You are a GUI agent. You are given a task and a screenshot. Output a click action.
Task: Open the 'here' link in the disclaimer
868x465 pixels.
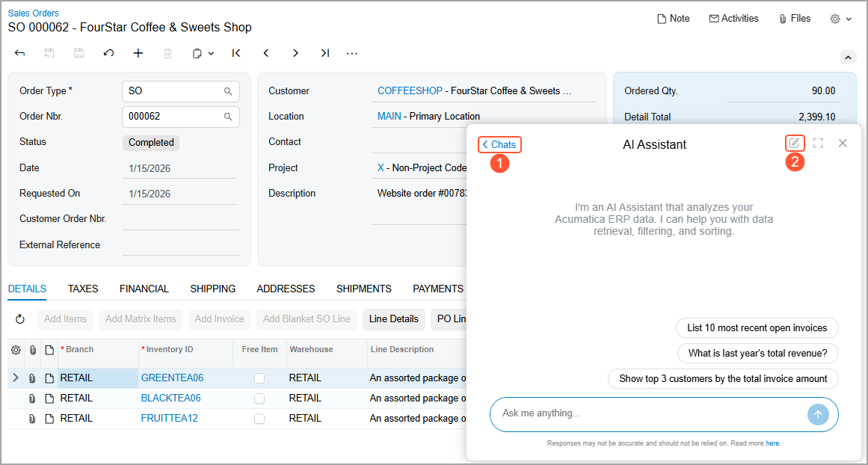773,443
